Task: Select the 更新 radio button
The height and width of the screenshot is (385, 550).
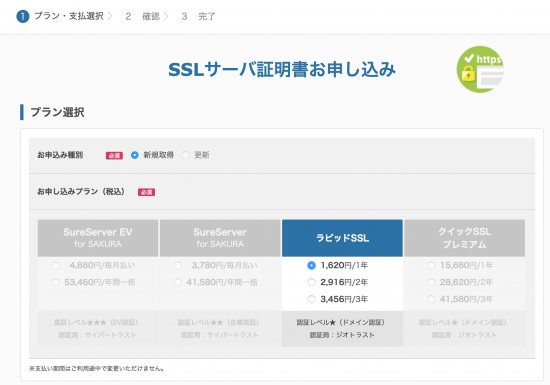Action: coord(186,155)
